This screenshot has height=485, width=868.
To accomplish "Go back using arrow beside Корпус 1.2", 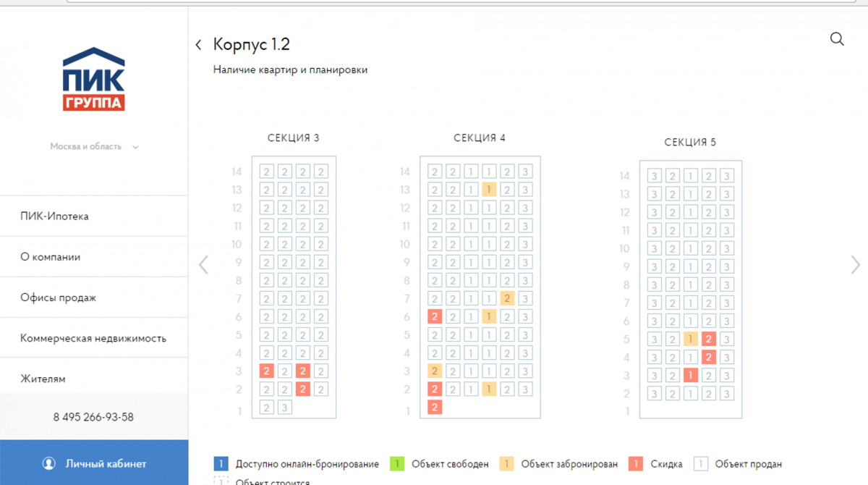I will pyautogui.click(x=198, y=45).
